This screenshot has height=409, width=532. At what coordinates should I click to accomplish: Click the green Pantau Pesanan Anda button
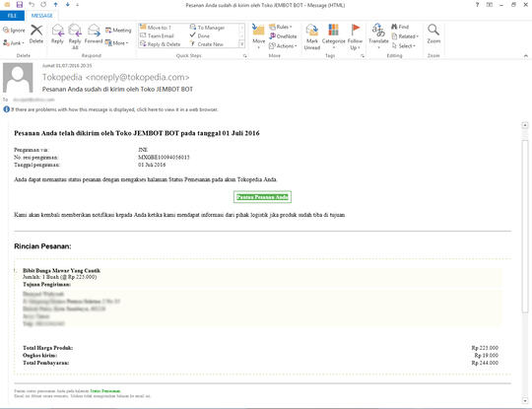262,197
